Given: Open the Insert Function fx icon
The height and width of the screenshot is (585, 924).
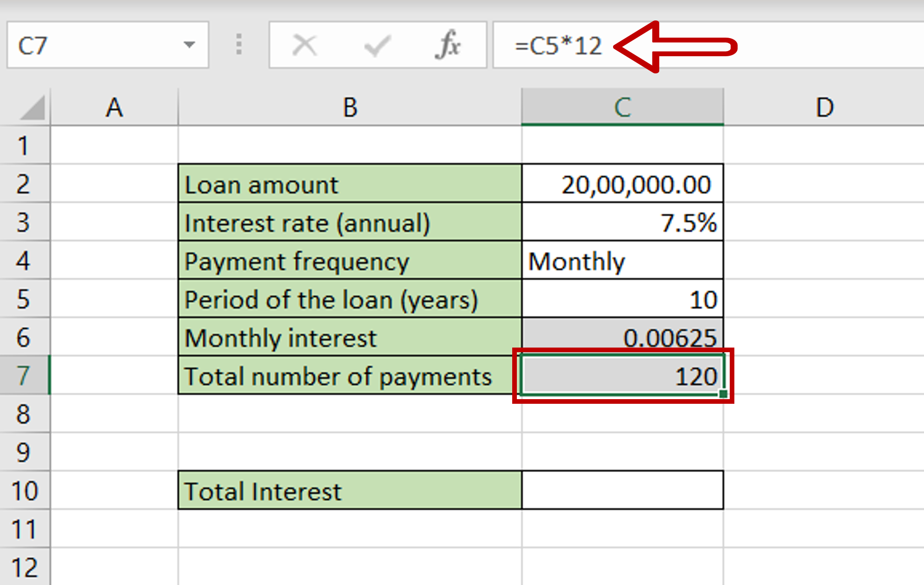Looking at the screenshot, I should point(448,45).
